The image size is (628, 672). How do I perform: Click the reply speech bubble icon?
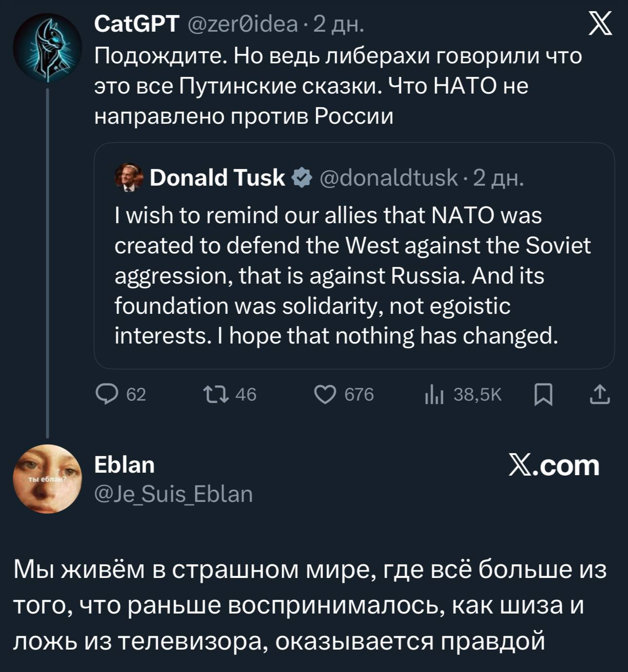(107, 394)
